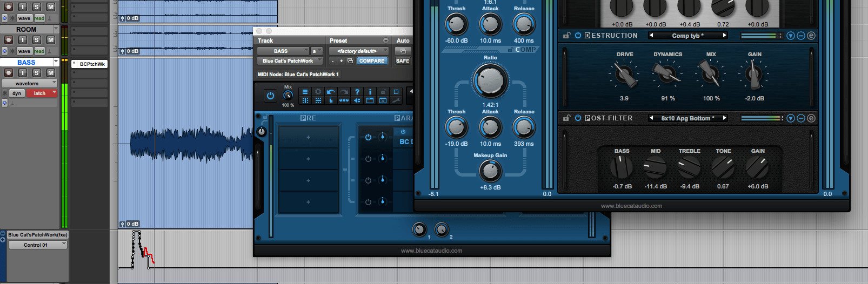Click the preset minus button
The image size is (868, 284).
point(333,61)
